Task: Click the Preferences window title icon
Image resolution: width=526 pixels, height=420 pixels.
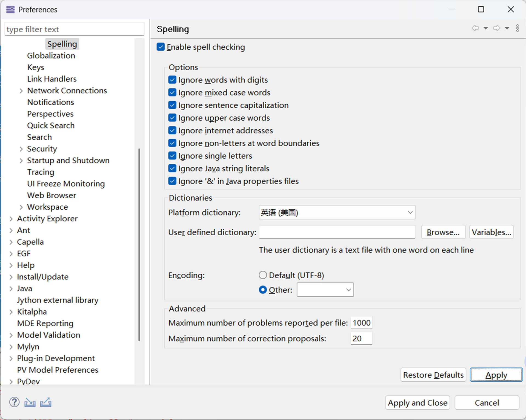Action: [10, 10]
